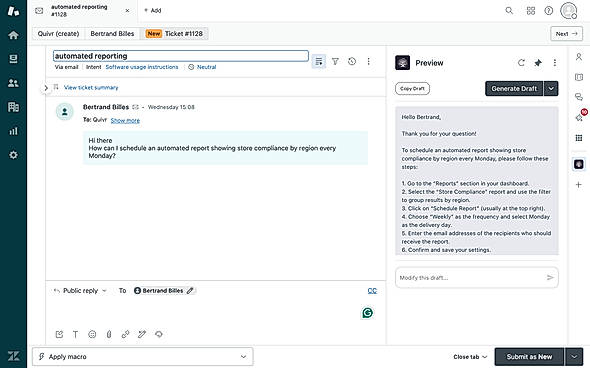Click the search magnifier icon
Screen dimensions: 590x368
509,11
